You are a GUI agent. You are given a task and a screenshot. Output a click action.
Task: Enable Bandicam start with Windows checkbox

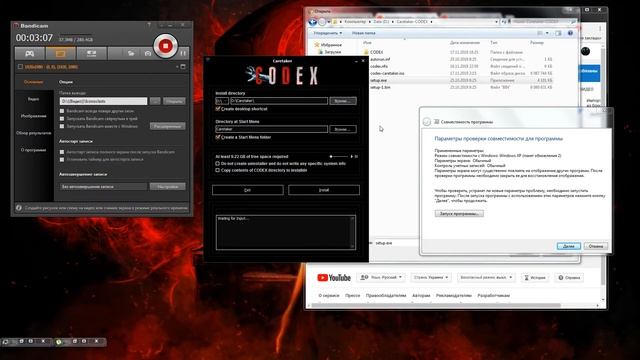point(62,127)
